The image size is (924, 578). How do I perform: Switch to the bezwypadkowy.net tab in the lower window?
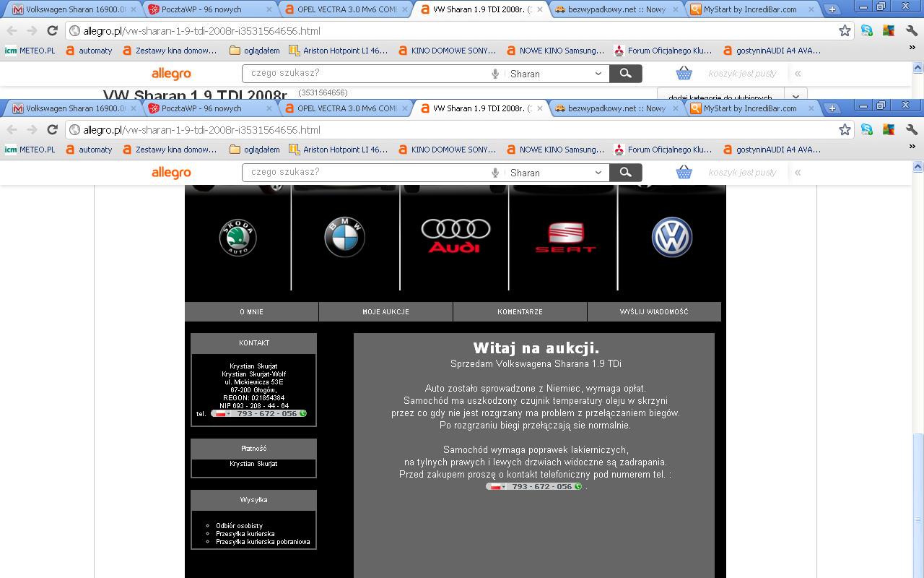pyautogui.click(x=614, y=108)
